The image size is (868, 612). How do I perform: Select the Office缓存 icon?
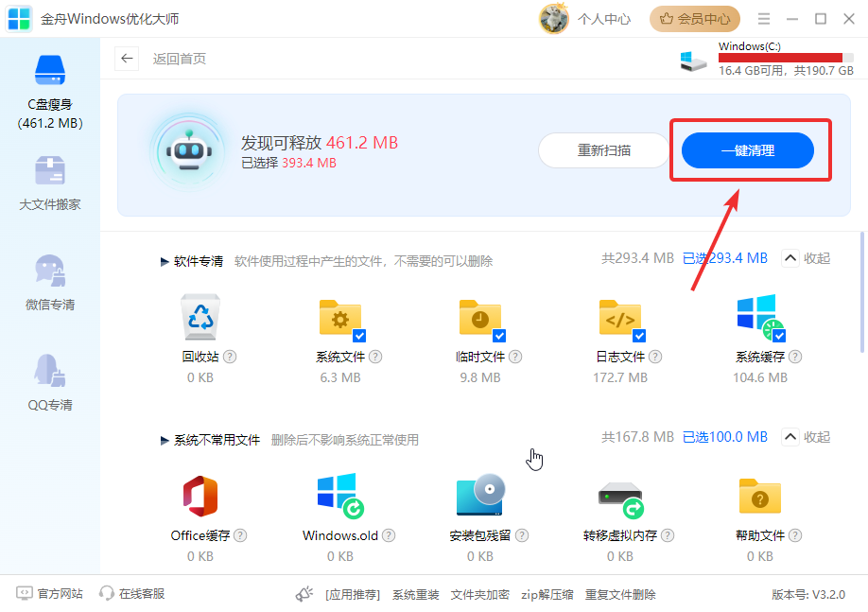click(200, 497)
